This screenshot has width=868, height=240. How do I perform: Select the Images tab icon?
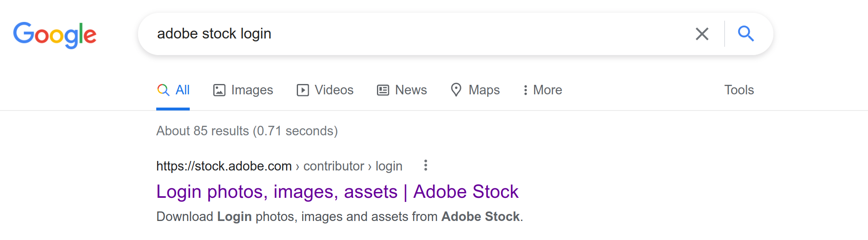(219, 89)
